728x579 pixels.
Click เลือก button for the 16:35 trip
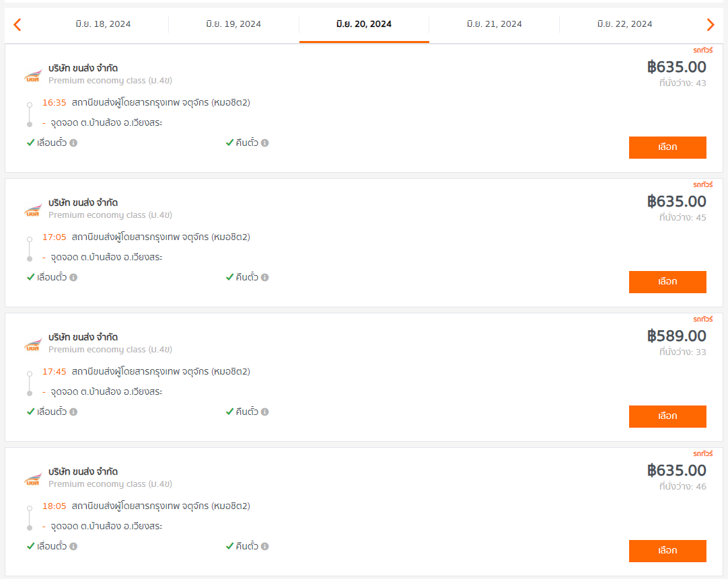click(667, 147)
